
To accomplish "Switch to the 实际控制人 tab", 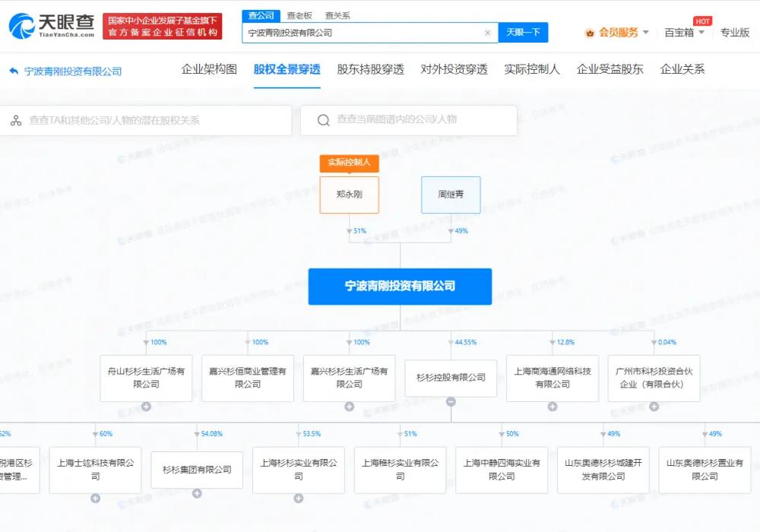I will 532,69.
